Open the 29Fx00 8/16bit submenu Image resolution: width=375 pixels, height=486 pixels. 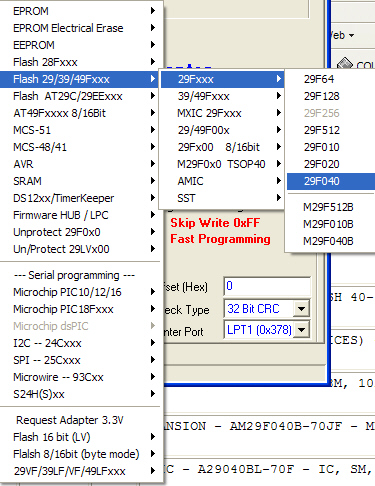click(222, 147)
